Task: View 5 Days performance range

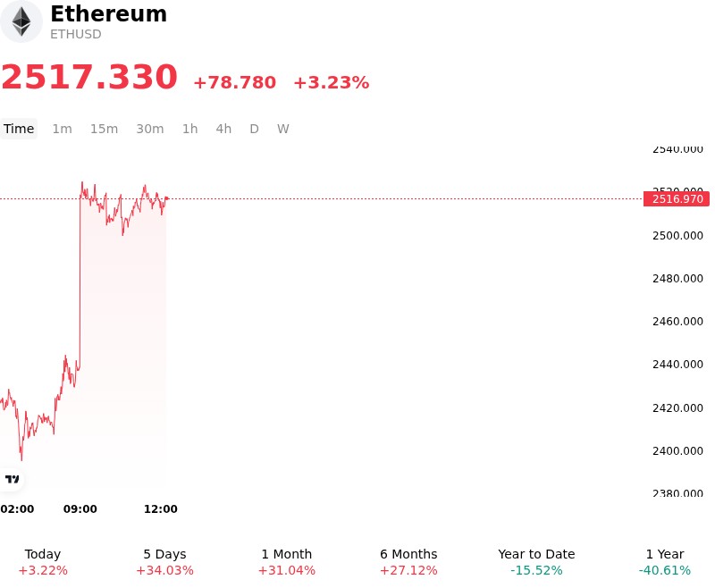Action: (x=164, y=562)
